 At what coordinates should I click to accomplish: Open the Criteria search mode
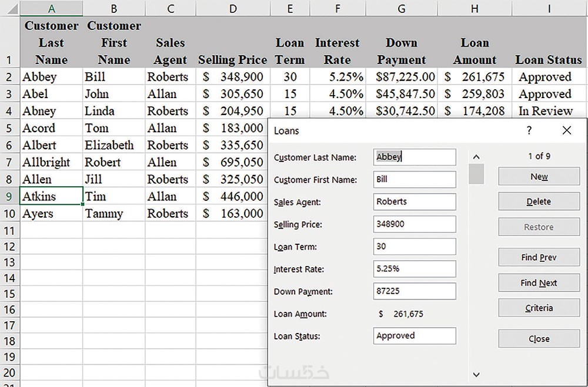539,308
